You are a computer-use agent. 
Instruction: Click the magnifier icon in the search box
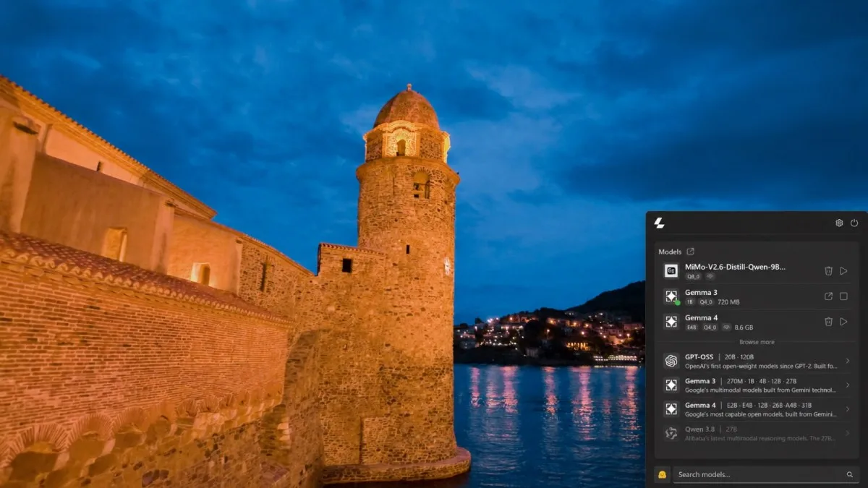(849, 474)
